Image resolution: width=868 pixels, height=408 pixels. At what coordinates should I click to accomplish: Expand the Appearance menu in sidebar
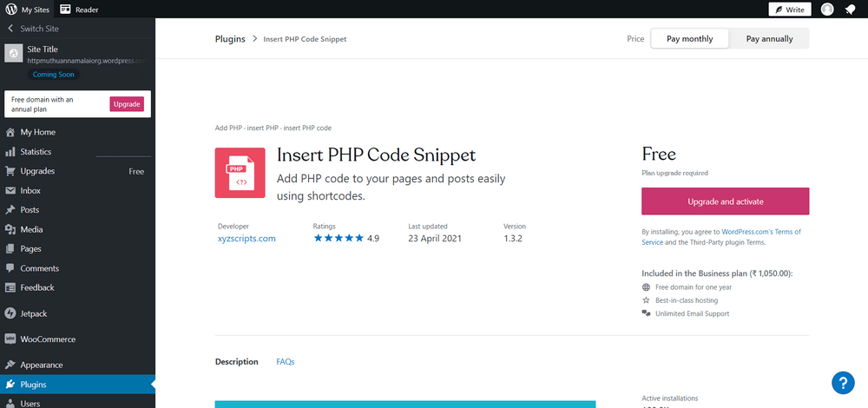point(42,365)
